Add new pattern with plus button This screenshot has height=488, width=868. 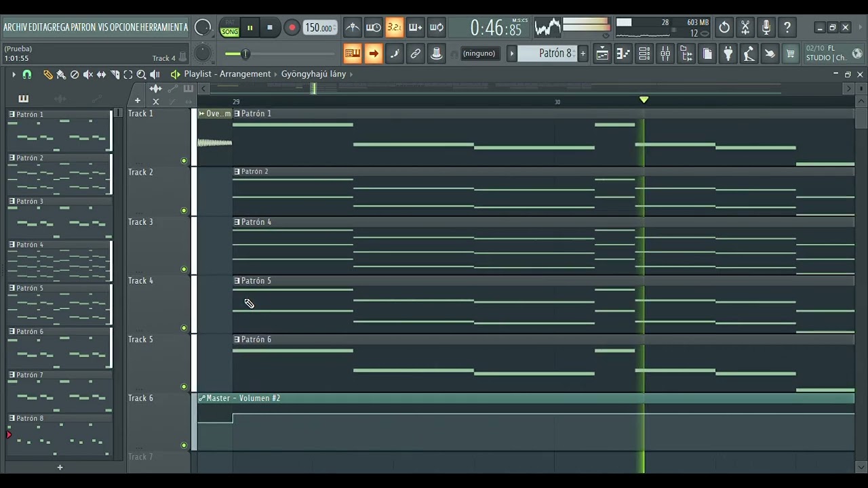point(60,467)
